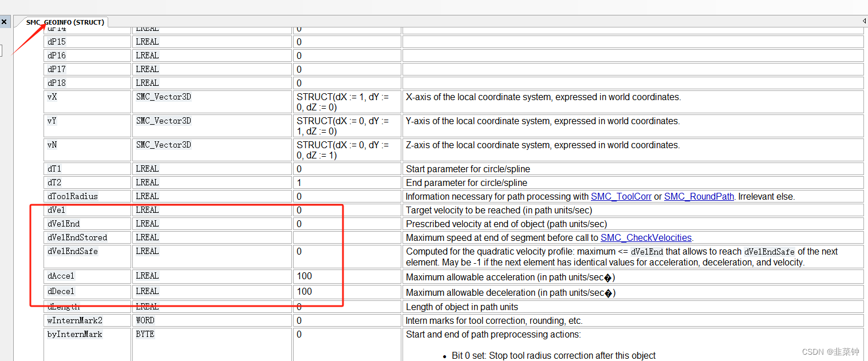Click the tab scroll arrow at top right
The image size is (868, 361).
(864, 21)
